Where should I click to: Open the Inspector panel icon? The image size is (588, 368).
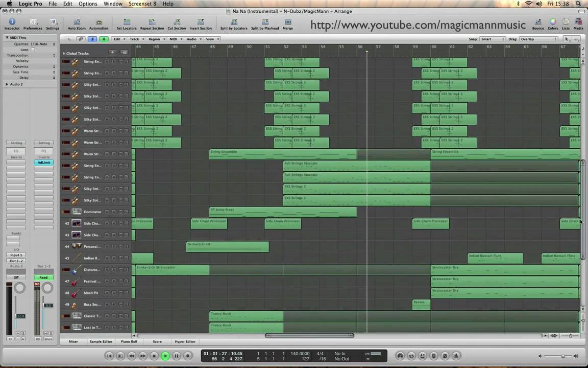(12, 22)
